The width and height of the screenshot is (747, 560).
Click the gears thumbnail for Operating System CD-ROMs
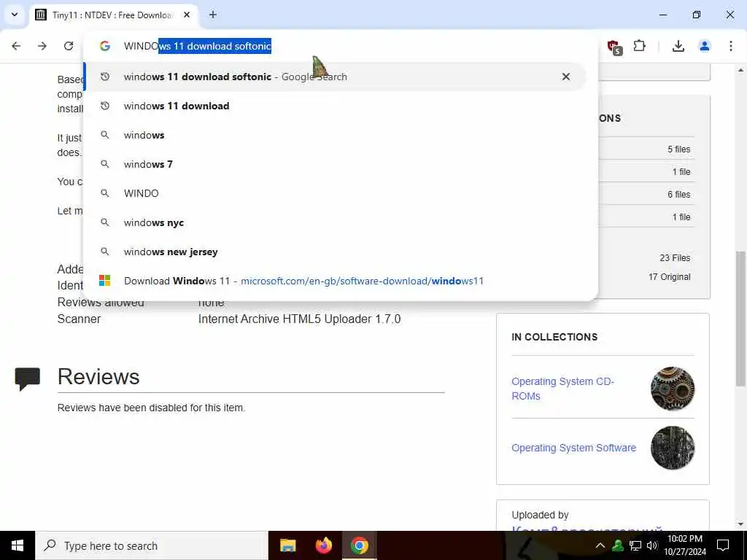pos(673,389)
